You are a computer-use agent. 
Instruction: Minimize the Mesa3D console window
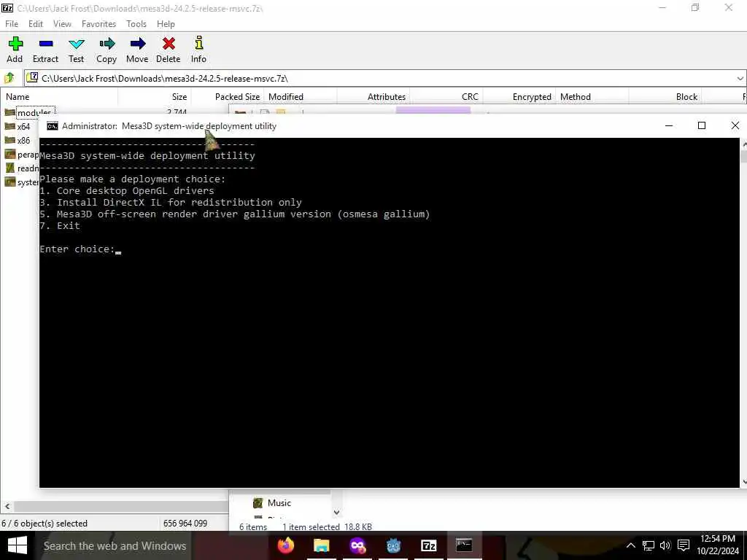[x=669, y=125]
